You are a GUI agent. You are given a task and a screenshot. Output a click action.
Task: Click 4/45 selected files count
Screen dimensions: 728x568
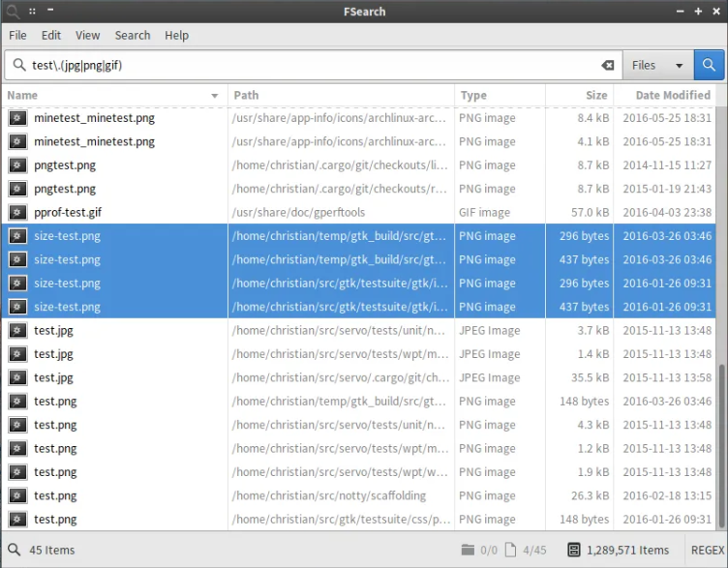[x=534, y=550]
